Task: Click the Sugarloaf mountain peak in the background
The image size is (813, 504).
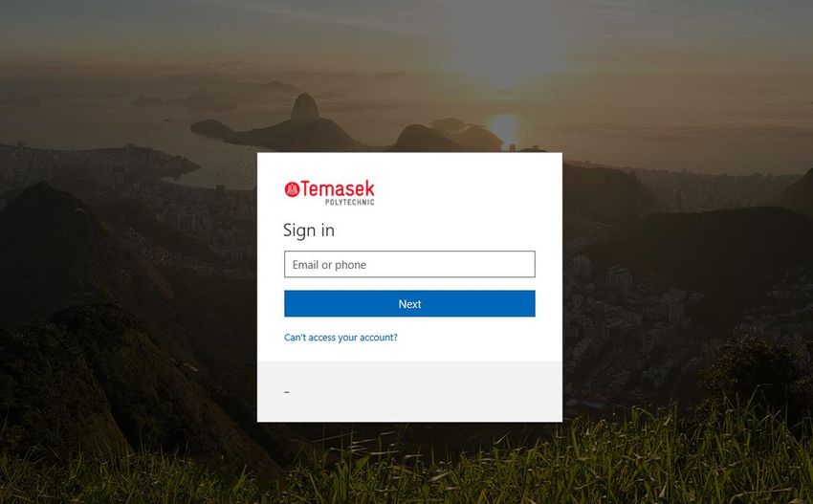Action: (304, 108)
